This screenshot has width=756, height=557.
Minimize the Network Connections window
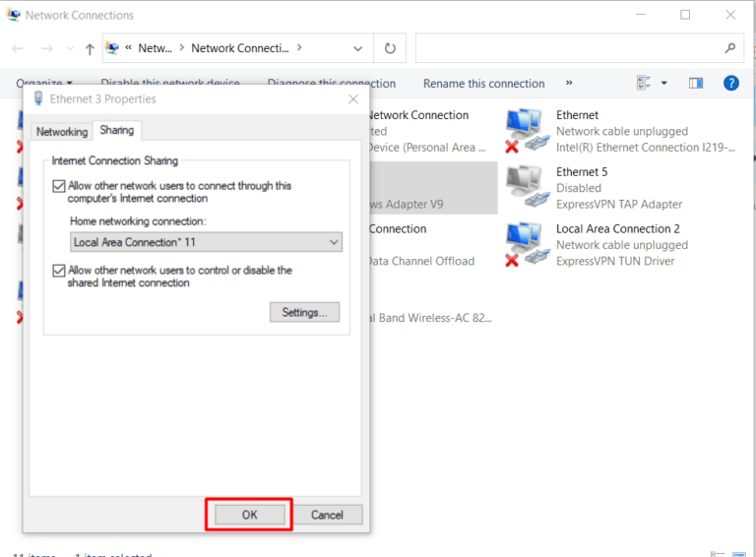[640, 15]
